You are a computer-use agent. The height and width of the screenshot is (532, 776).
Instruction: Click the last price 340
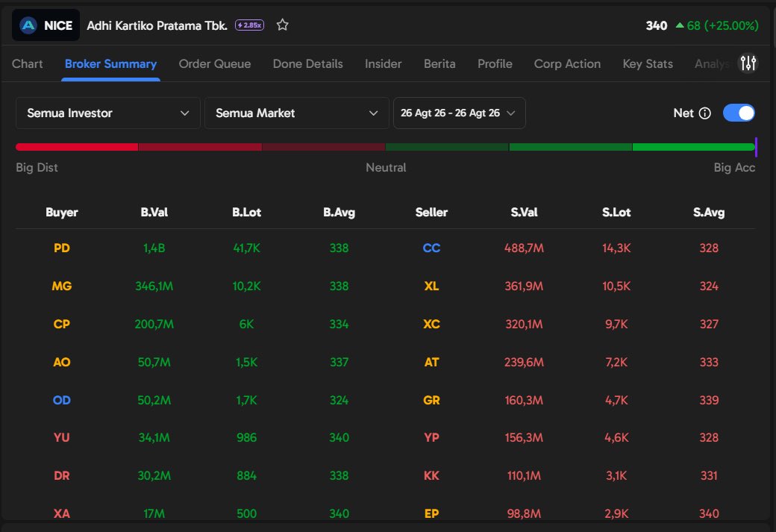656,25
